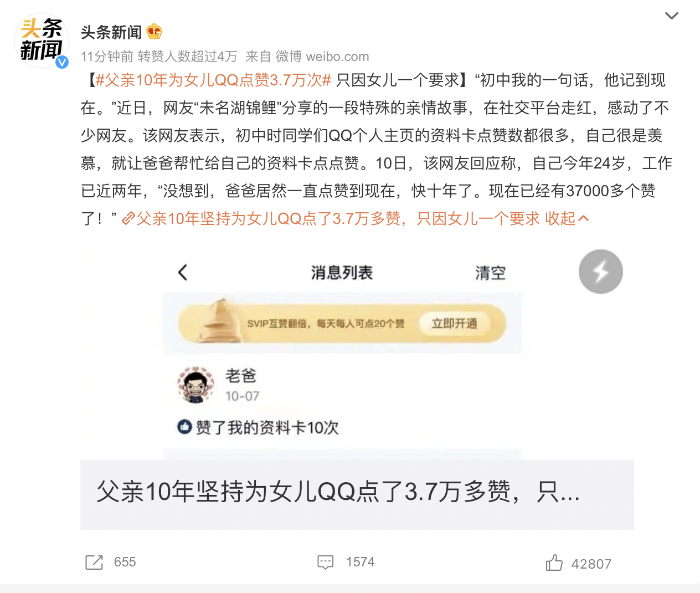Open hashtag 父亲10年为女儿QQ点赞3.7万次

pyautogui.click(x=213, y=80)
